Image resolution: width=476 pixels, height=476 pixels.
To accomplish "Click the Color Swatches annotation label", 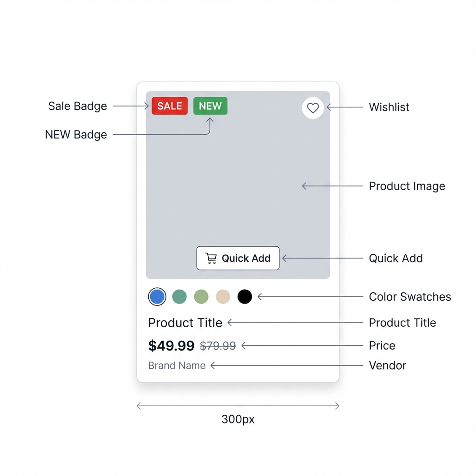I will pos(410,297).
